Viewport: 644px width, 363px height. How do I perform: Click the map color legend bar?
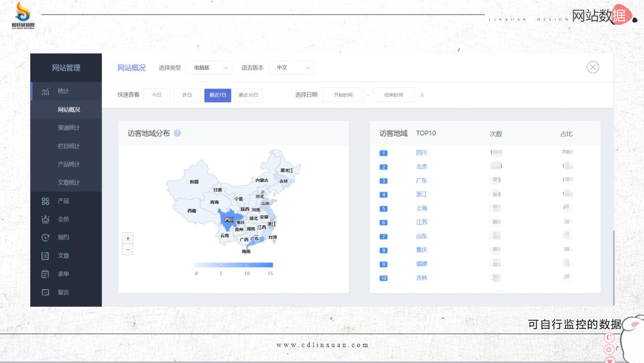(x=234, y=265)
